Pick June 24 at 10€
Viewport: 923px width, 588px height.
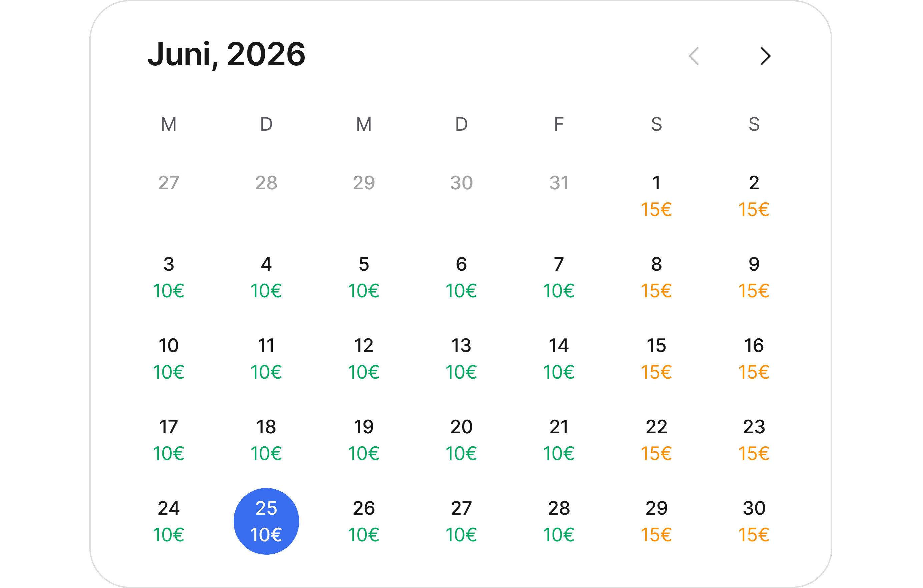click(x=169, y=521)
